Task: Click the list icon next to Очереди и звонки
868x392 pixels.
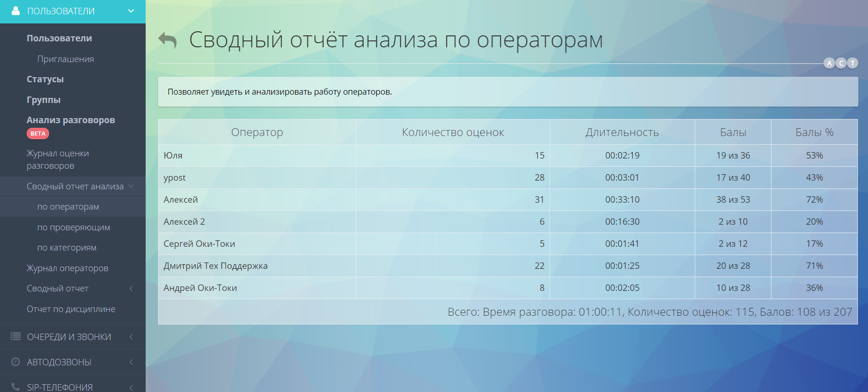Action: click(x=16, y=336)
